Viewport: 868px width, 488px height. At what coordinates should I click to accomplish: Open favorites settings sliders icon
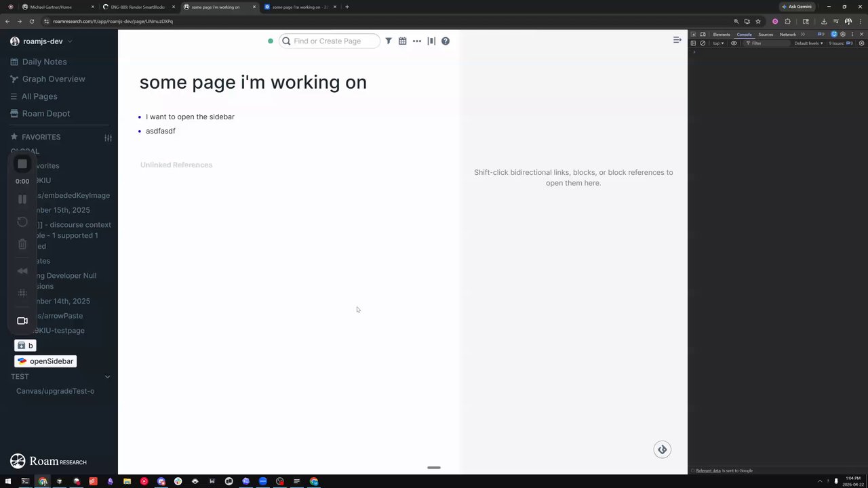coord(108,138)
